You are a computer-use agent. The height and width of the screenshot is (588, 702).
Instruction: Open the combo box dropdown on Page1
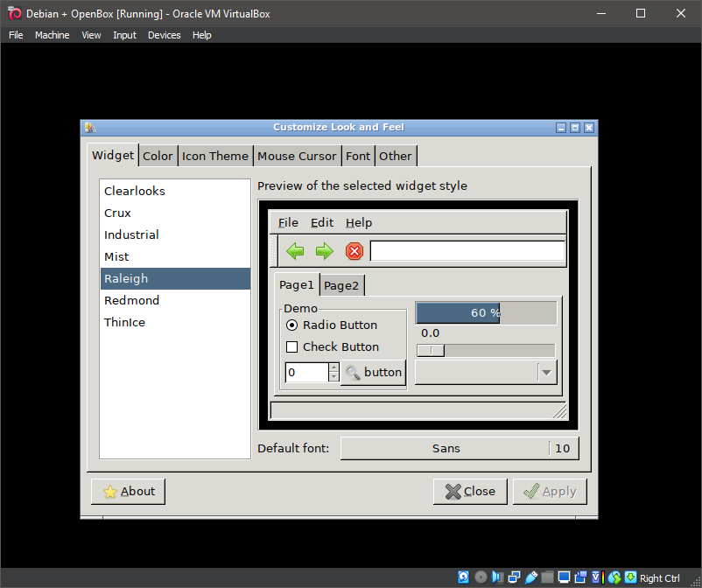[x=546, y=373]
